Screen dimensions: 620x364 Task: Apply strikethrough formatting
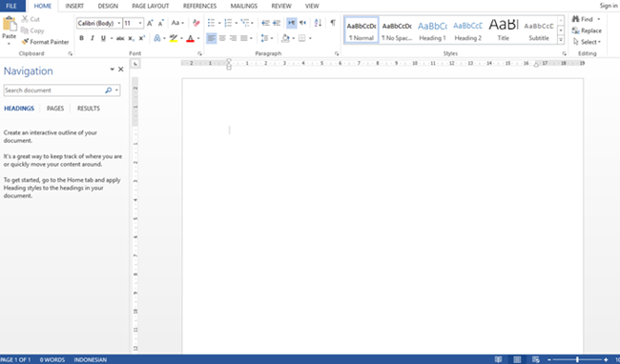120,38
